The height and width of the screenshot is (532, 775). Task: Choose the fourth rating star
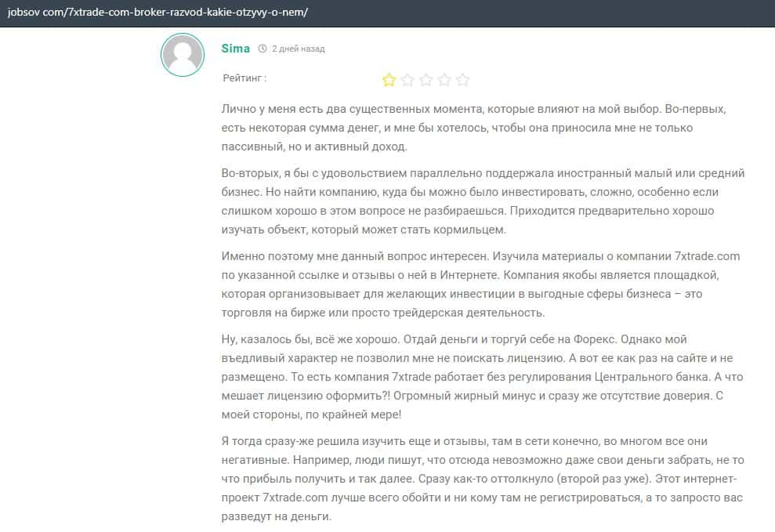[444, 79]
